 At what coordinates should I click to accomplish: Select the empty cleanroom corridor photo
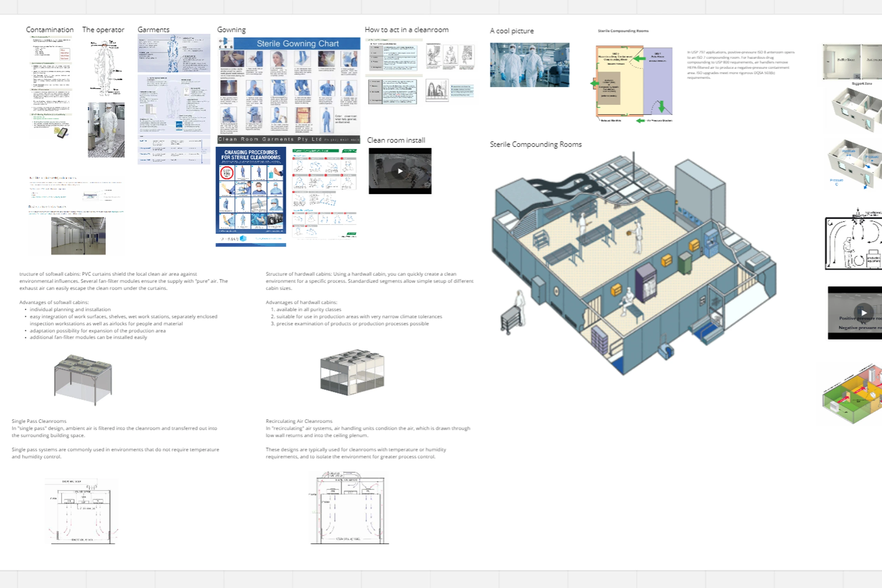pos(78,236)
